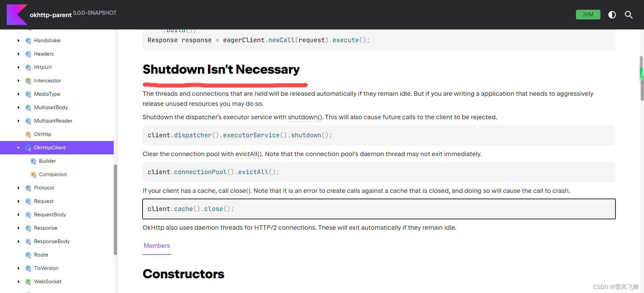Expand the Response tree node
This screenshot has height=293, width=644.
click(x=19, y=228)
